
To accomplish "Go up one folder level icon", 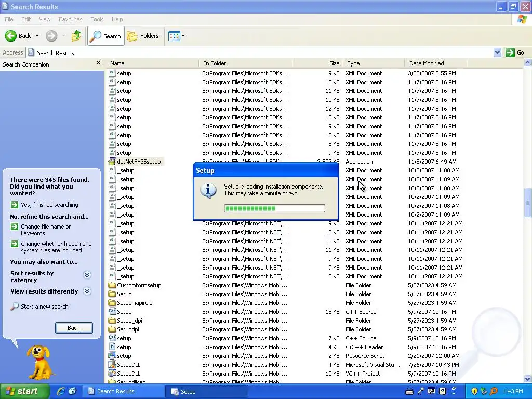I will 77,36.
